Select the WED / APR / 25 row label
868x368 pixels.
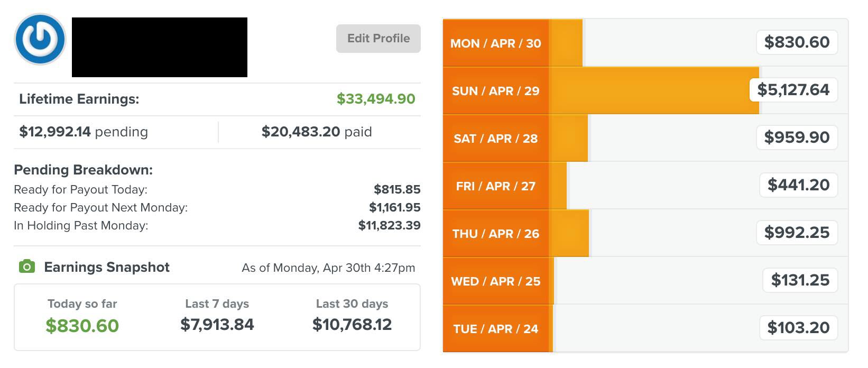point(496,281)
